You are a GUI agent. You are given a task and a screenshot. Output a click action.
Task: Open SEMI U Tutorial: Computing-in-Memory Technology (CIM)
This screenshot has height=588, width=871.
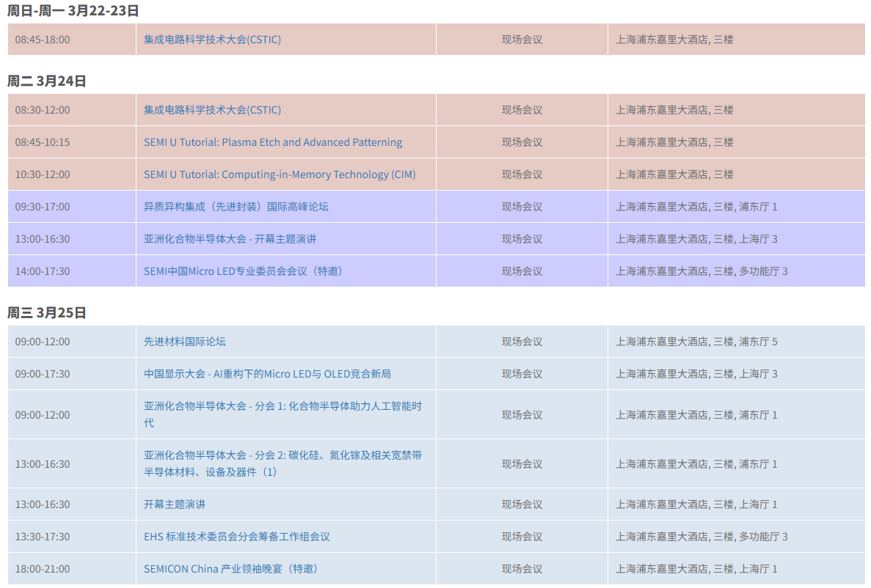pyautogui.click(x=280, y=174)
